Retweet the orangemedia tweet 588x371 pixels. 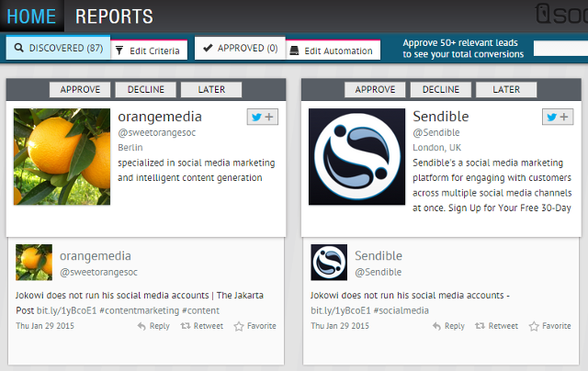[x=201, y=326]
